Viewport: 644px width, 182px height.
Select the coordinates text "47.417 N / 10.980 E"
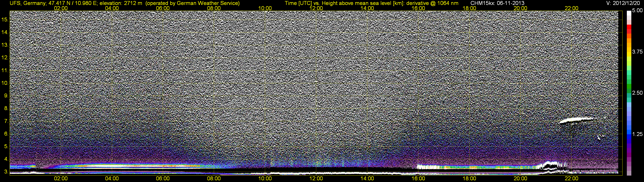coord(73,3)
